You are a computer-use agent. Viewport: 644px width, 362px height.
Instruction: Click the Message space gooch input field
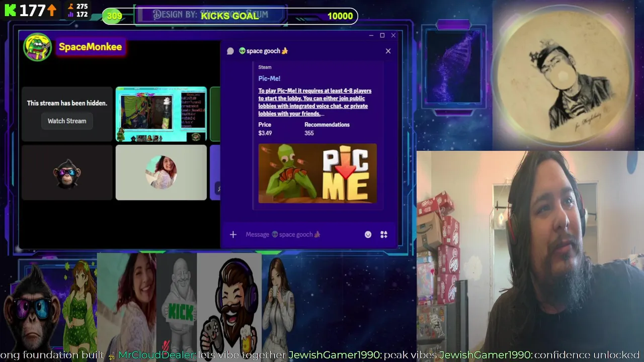(302, 234)
